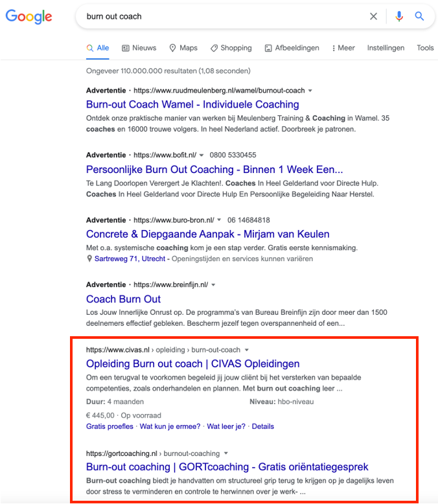Expand dropdown arrow next to bofit.nl ad URL
Image resolution: width=438 pixels, height=504 pixels.
point(202,155)
